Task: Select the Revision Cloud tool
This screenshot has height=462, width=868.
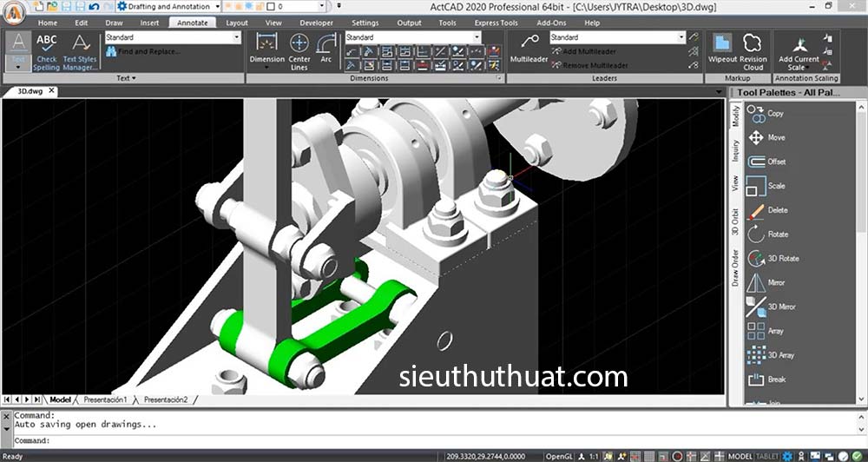Action: click(x=753, y=51)
